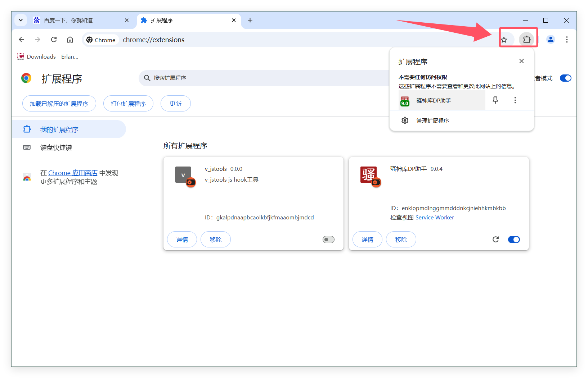Reload the 骚神库DP助手 extension

(x=496, y=240)
